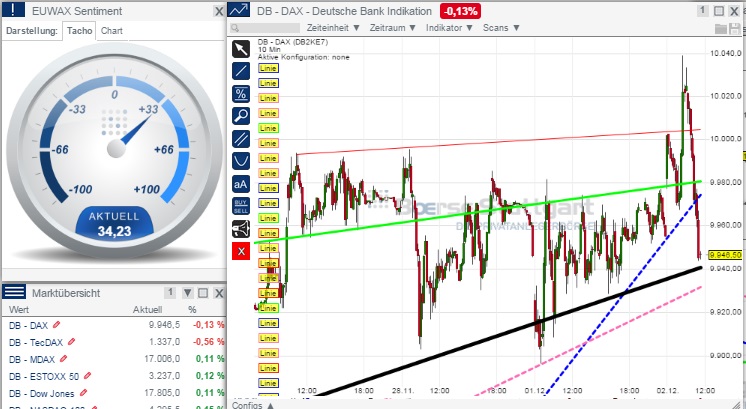Click the 9.946,5 value in DAX row

(164, 325)
